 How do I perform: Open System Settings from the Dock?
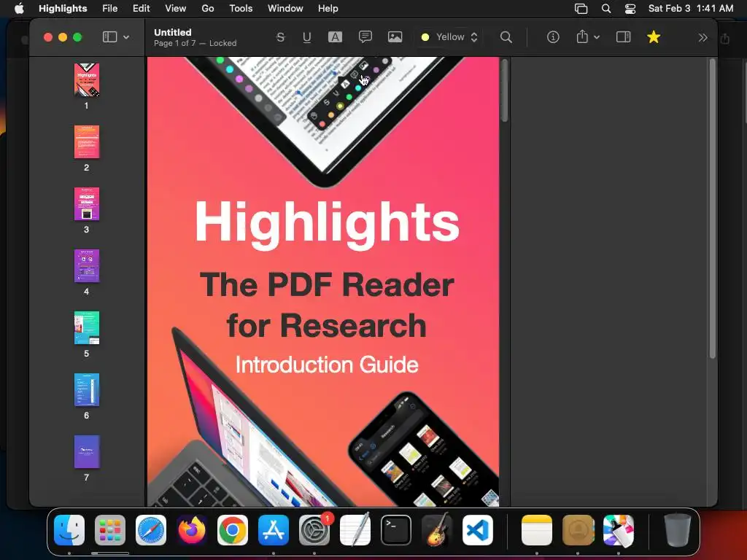314,530
